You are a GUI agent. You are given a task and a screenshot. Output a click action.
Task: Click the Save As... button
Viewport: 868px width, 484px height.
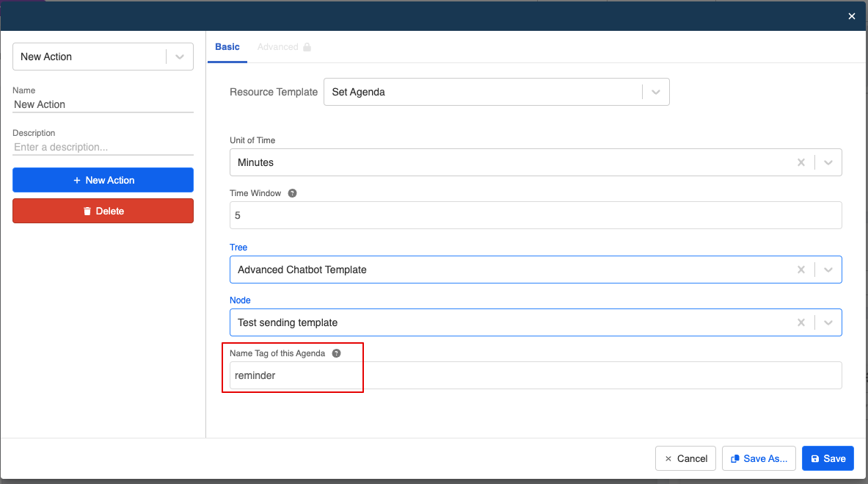[759, 458]
